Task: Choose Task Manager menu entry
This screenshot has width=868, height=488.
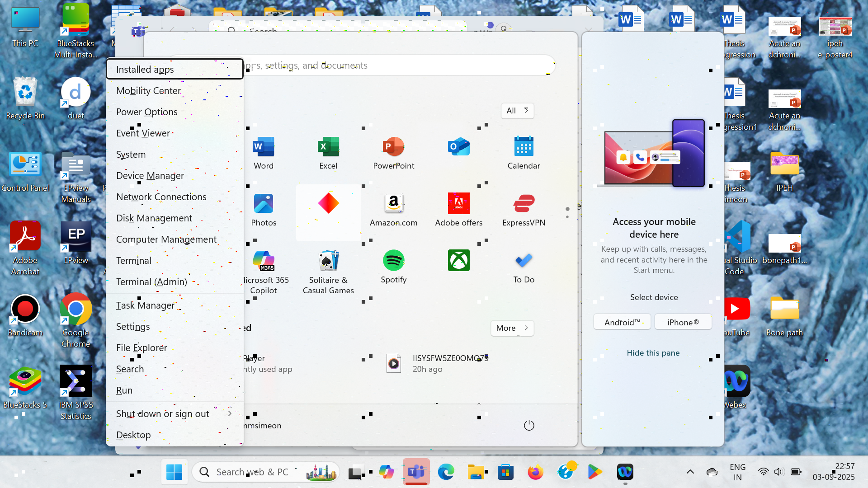Action: [145, 305]
